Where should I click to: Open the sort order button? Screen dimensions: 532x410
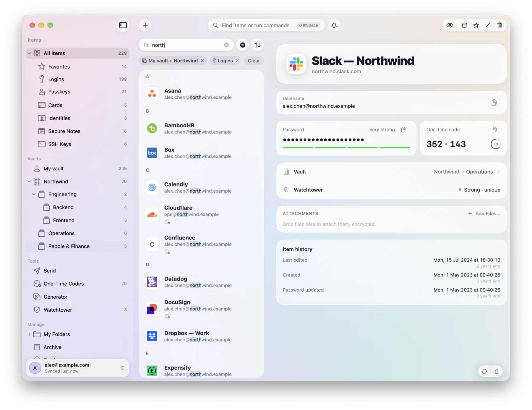point(257,45)
